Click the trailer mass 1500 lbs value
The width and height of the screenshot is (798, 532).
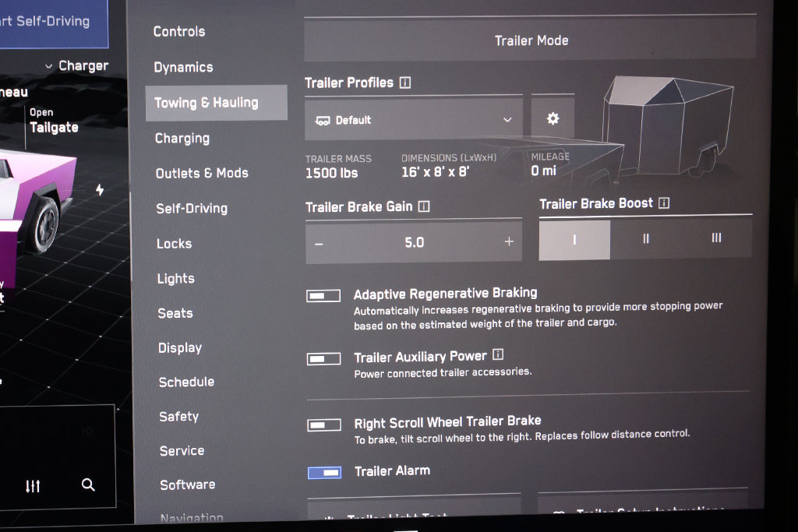tap(331, 173)
